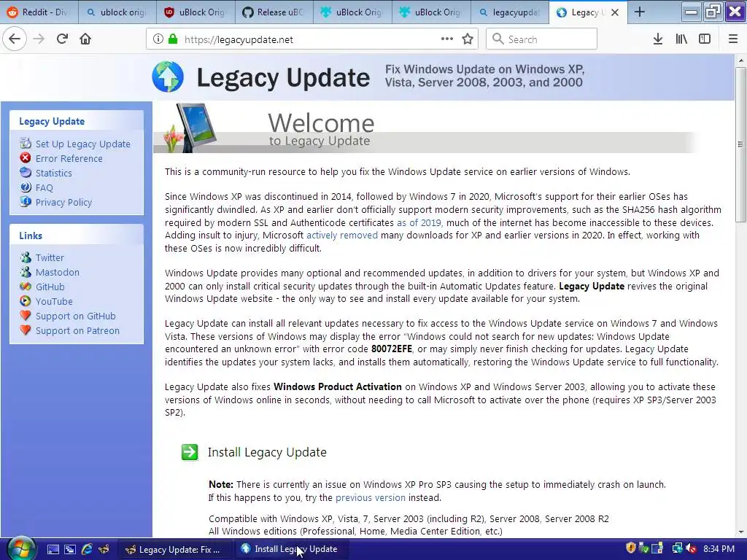Open 'Install Legacy Update' taskbar button
This screenshot has width=747, height=560.
point(293,550)
